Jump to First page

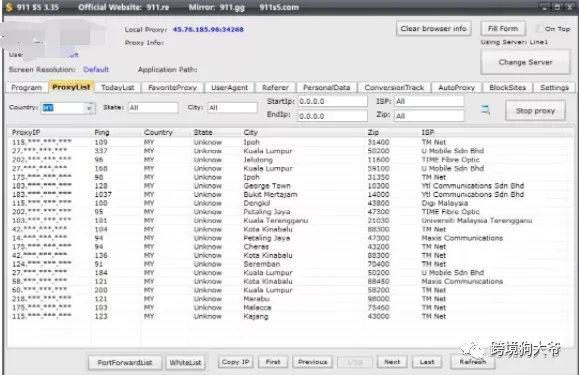click(273, 362)
